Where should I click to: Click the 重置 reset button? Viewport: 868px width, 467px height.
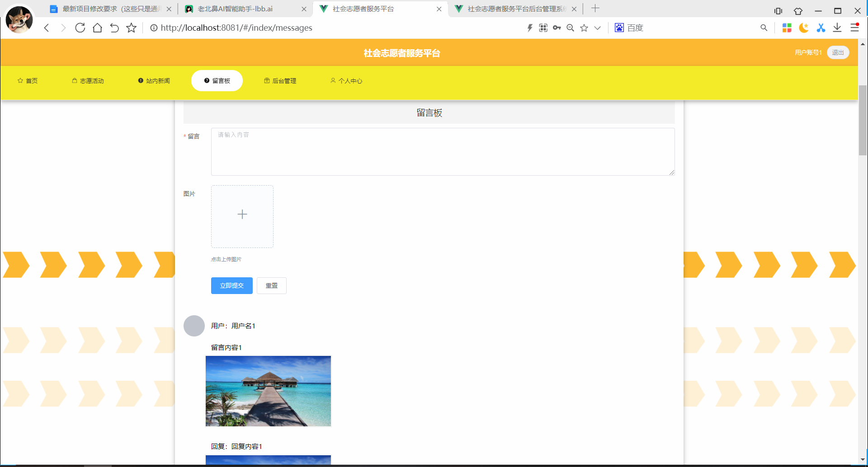click(x=271, y=285)
